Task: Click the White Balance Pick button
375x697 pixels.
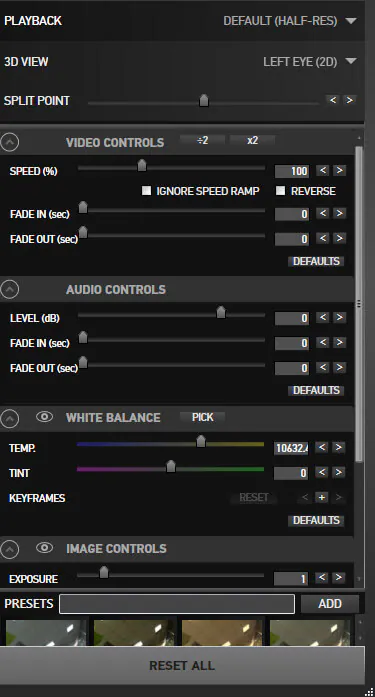Action: tap(202, 417)
